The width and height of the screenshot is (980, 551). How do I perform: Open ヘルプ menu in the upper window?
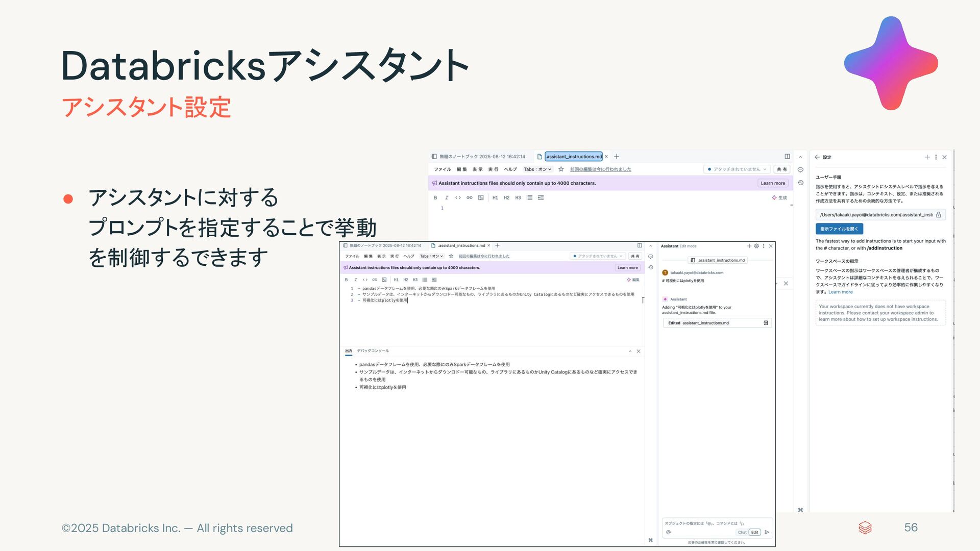pos(510,169)
